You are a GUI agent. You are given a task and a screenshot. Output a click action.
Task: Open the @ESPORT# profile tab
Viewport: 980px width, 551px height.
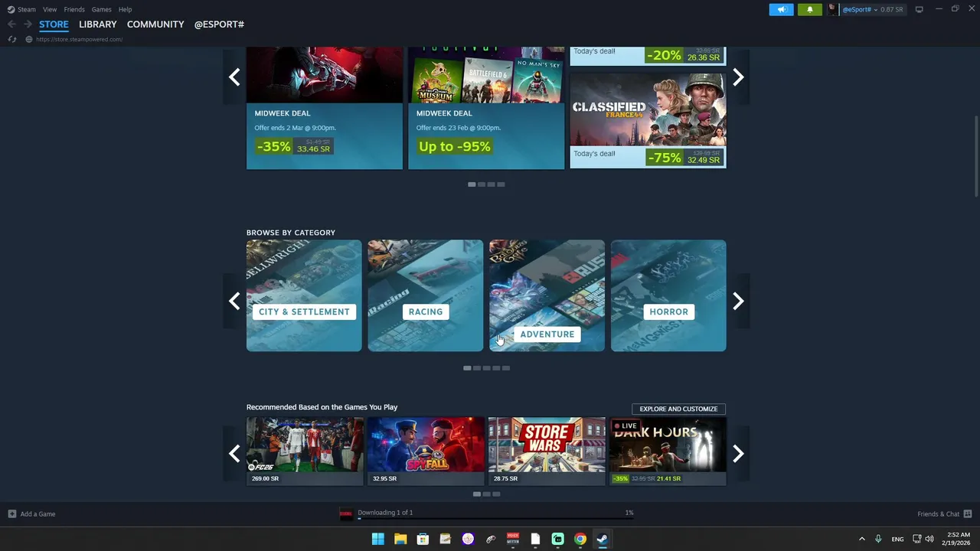pyautogui.click(x=219, y=24)
